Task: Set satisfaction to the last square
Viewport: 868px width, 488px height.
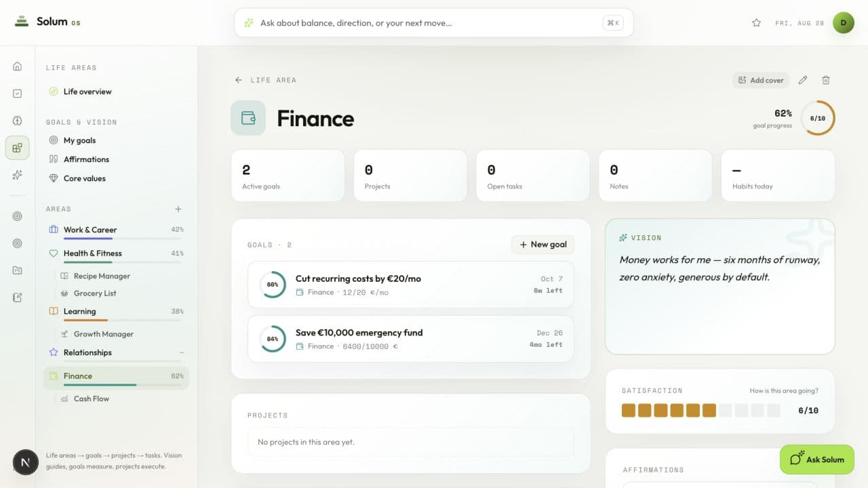Action: tap(774, 410)
